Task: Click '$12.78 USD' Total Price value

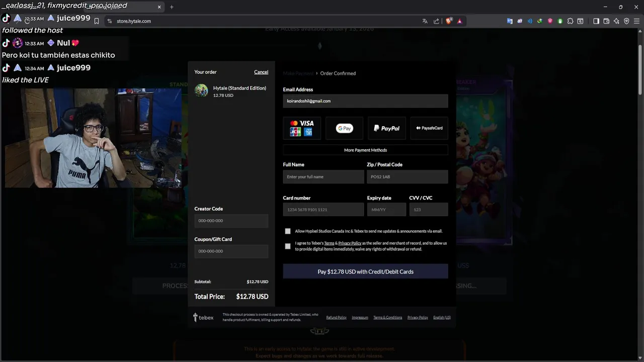Action: click(252, 297)
